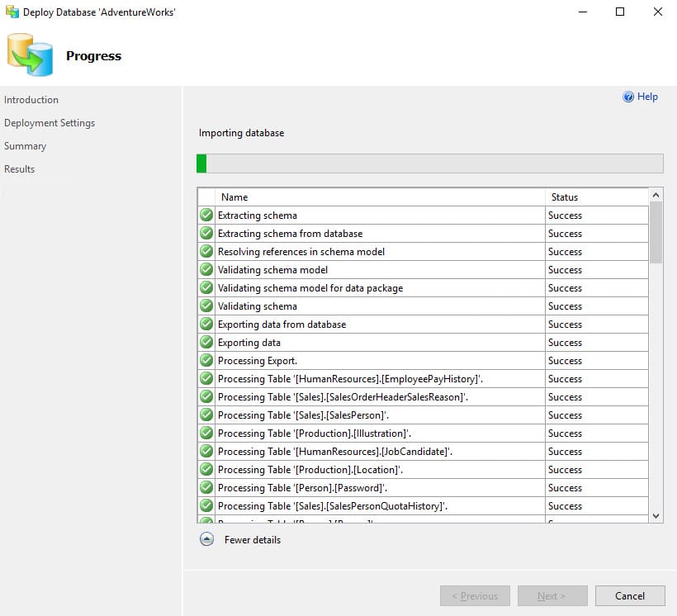Click success icon for SalesPersonQuotaHistory row

[x=206, y=505]
